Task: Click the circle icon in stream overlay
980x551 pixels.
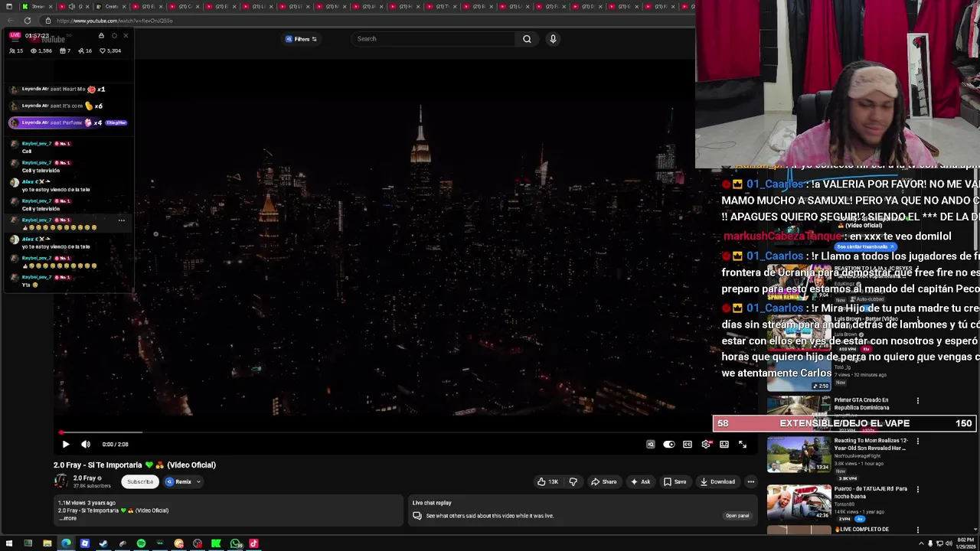Action: (114, 35)
